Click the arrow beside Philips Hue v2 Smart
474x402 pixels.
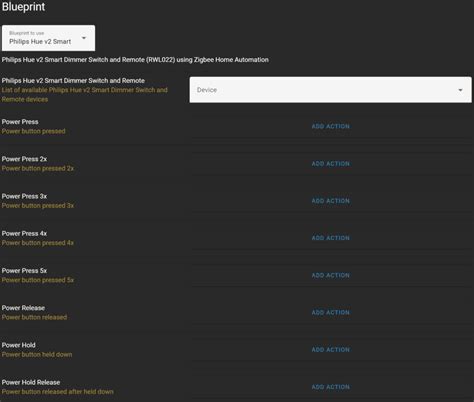pyautogui.click(x=84, y=38)
